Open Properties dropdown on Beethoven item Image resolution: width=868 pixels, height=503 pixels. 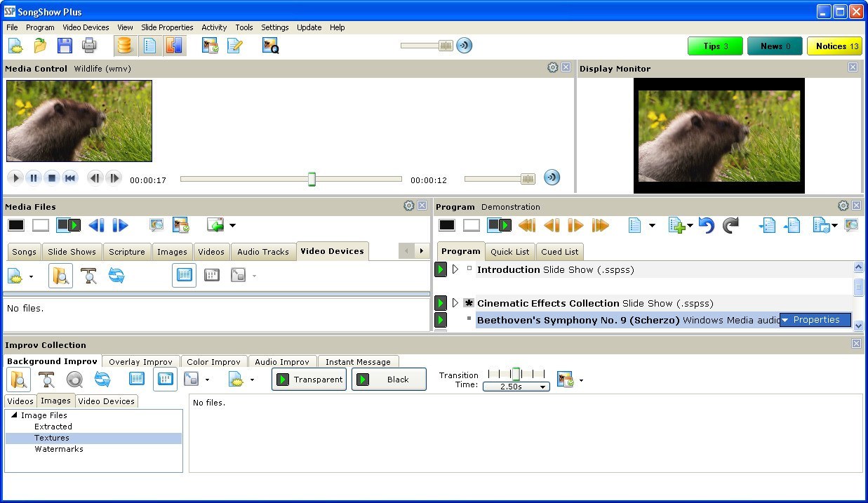(815, 320)
